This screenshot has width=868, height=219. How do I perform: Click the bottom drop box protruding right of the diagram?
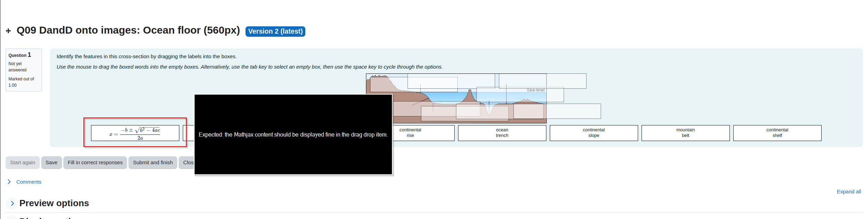point(557,111)
